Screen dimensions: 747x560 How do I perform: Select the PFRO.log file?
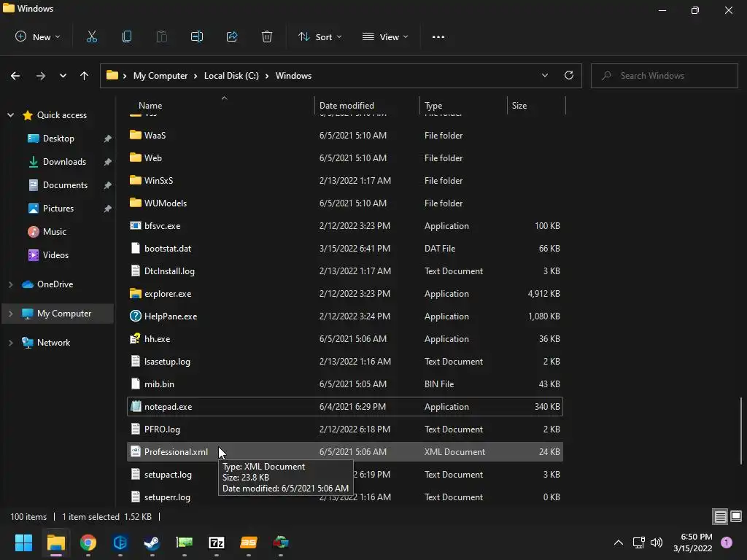[345, 429]
